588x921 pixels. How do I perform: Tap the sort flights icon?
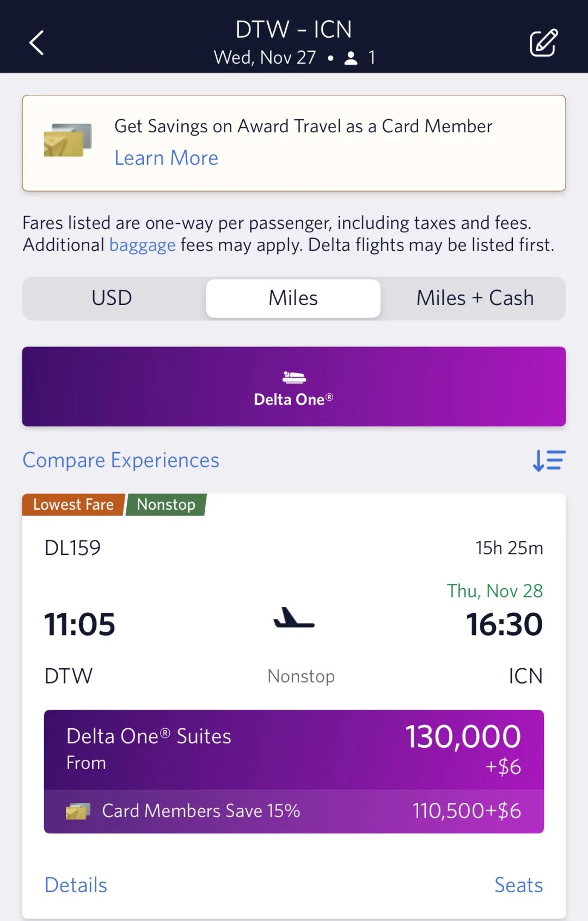[x=549, y=460]
